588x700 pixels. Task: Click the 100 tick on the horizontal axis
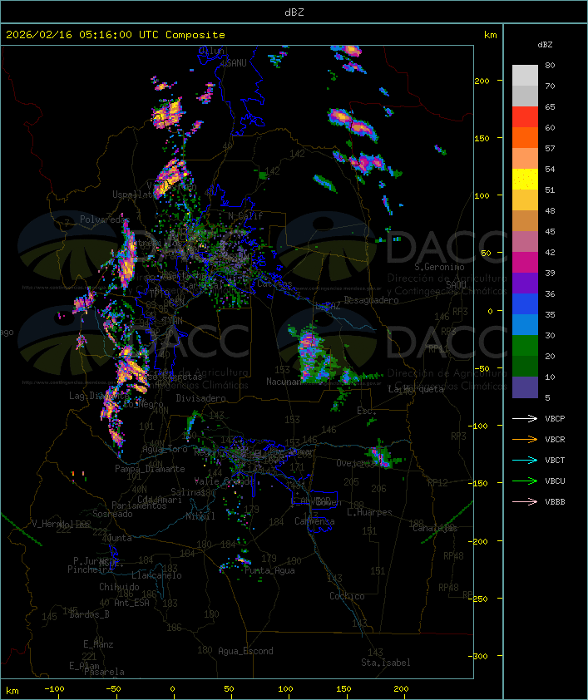tap(286, 689)
